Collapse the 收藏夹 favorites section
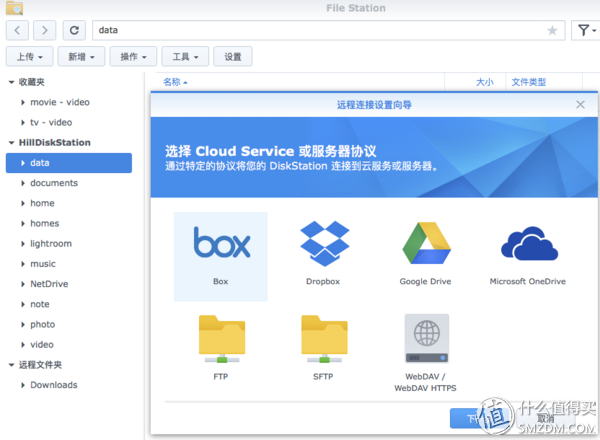This screenshot has height=440, width=600. tap(11, 82)
